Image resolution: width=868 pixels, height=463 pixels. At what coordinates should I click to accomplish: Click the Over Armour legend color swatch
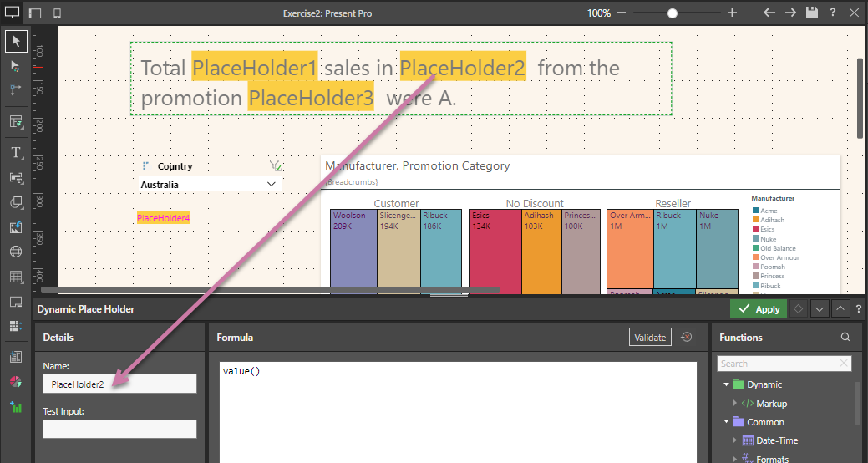coord(755,257)
